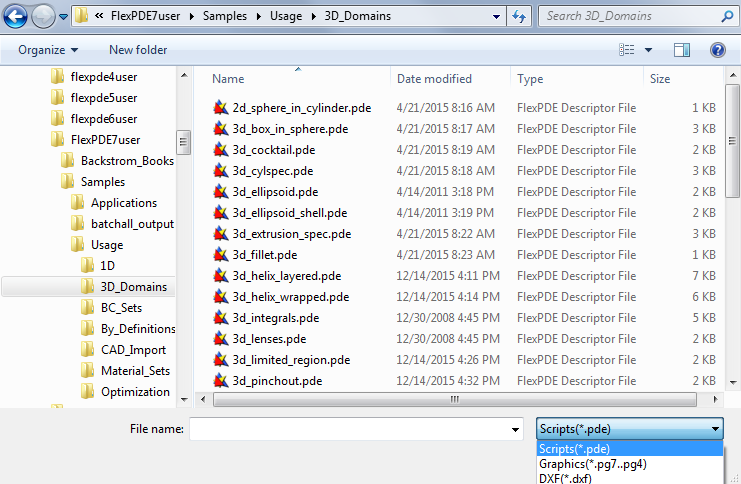
Task: Click the Samples breadcrumb segment
Action: [x=225, y=16]
